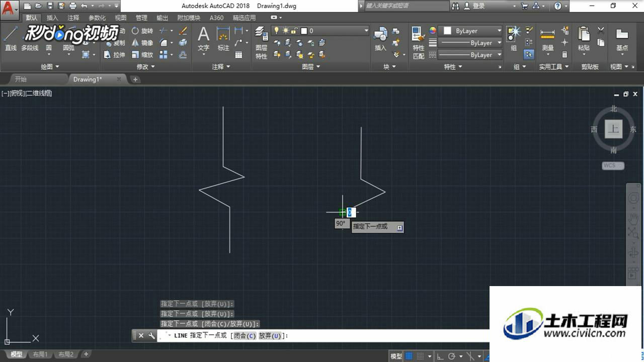Click the 旋转 (Rotate) tool
This screenshot has width=644, height=362.
[x=142, y=31]
